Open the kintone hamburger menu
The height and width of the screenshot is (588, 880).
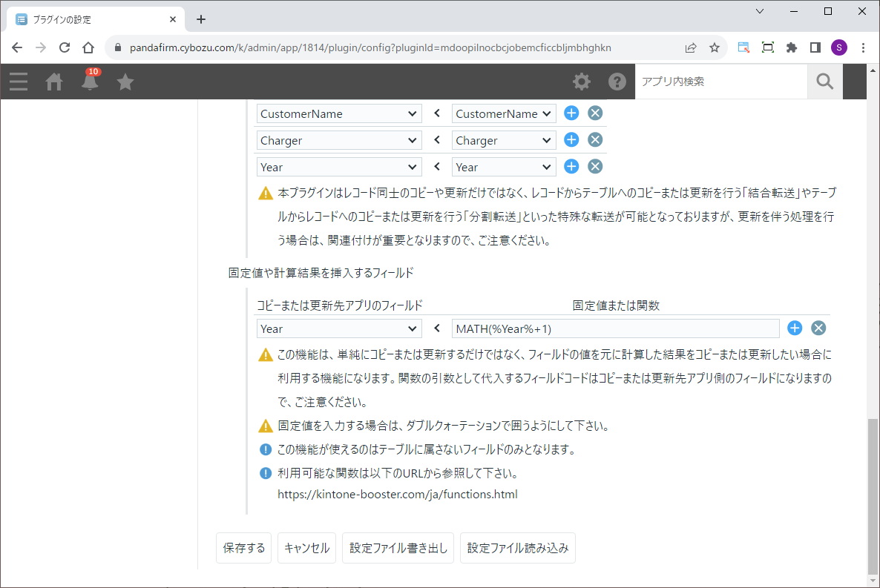pyautogui.click(x=19, y=82)
